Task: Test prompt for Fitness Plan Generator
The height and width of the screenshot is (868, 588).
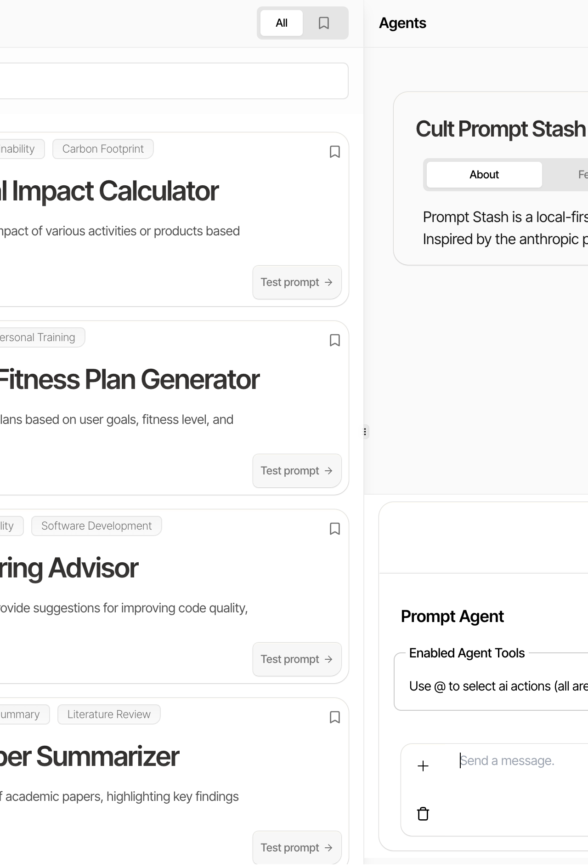Action: pos(297,471)
